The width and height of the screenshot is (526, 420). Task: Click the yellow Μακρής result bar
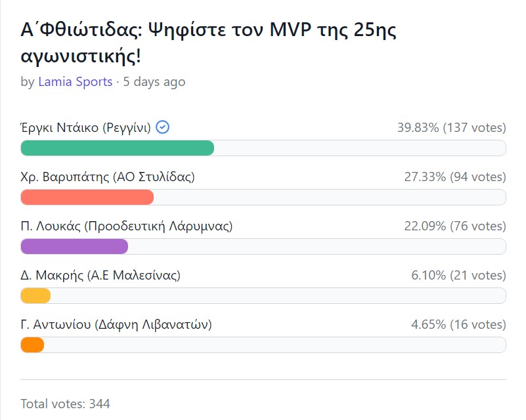pos(35,296)
